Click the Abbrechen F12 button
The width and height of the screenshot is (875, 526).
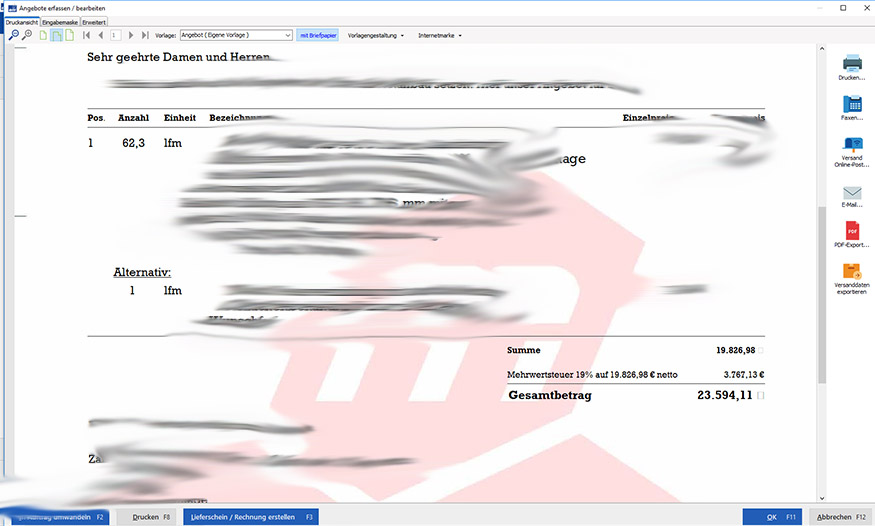pos(841,517)
